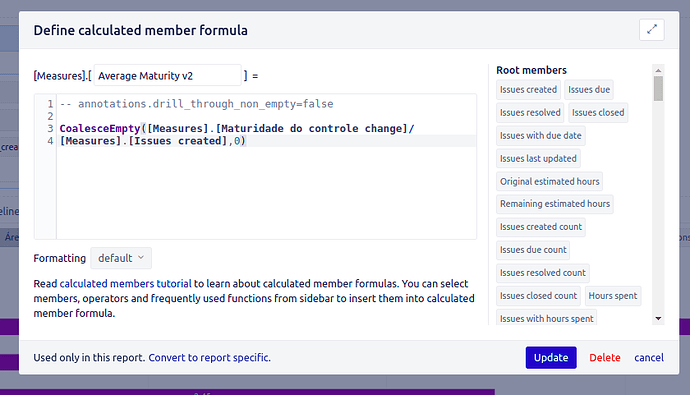The width and height of the screenshot is (690, 395).
Task: Open the Formatting default dropdown
Action: pos(121,258)
